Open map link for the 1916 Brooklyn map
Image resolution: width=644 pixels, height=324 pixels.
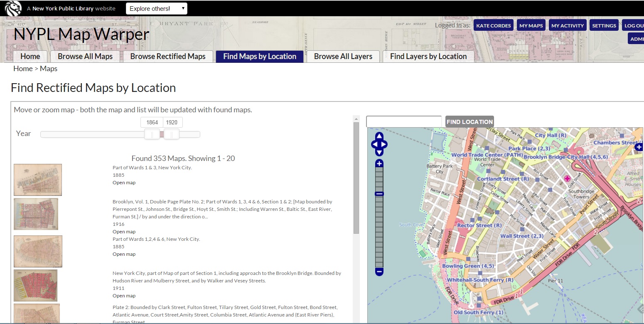(124, 232)
